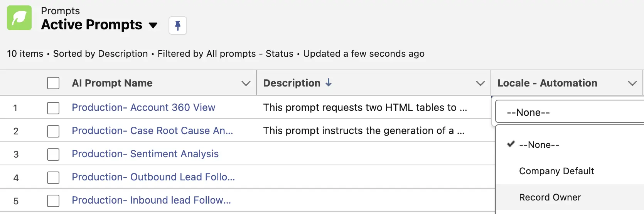This screenshot has width=644, height=214.
Task: Open the Active Prompts list view dropdown
Action: pyautogui.click(x=153, y=25)
